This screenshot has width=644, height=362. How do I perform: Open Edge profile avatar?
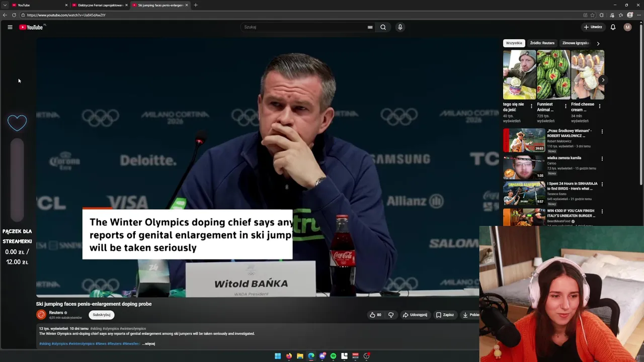[630, 15]
